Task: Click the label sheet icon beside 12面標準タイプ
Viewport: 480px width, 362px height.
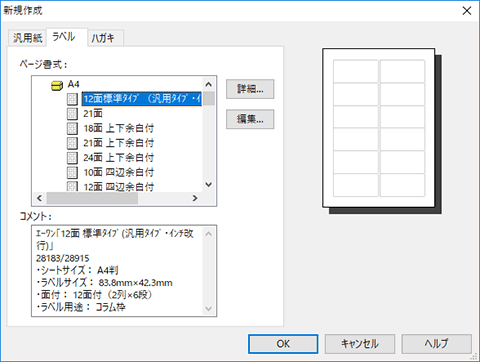Action: (x=72, y=99)
